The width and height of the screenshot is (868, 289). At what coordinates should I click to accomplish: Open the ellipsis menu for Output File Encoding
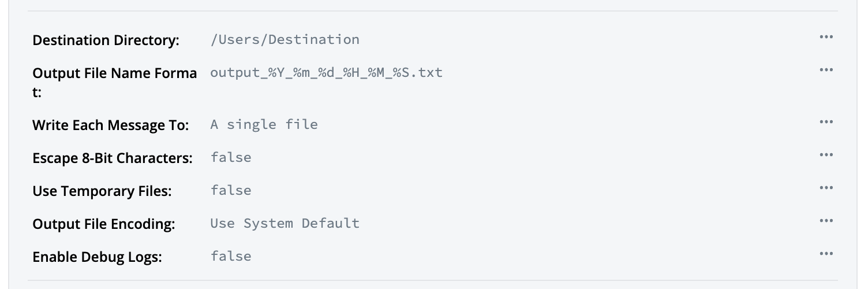(x=826, y=221)
